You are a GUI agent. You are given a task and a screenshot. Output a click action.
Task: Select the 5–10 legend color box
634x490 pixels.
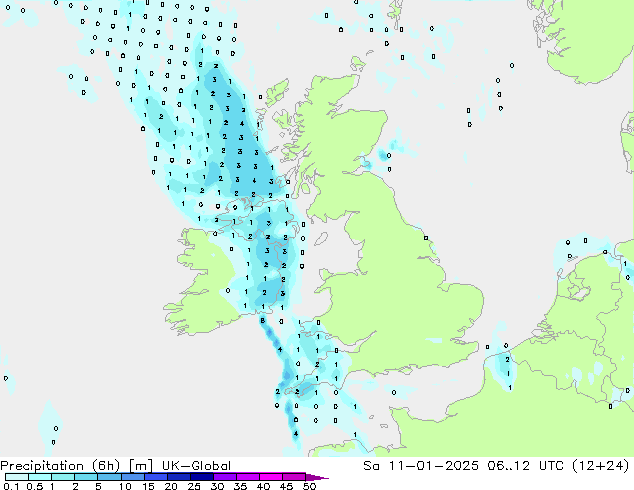click(x=109, y=477)
